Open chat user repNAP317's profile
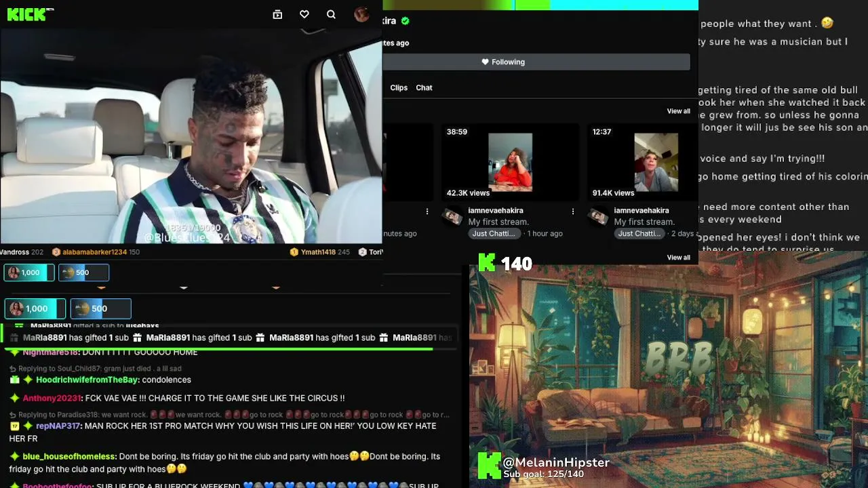The height and width of the screenshot is (488, 868). click(x=58, y=426)
